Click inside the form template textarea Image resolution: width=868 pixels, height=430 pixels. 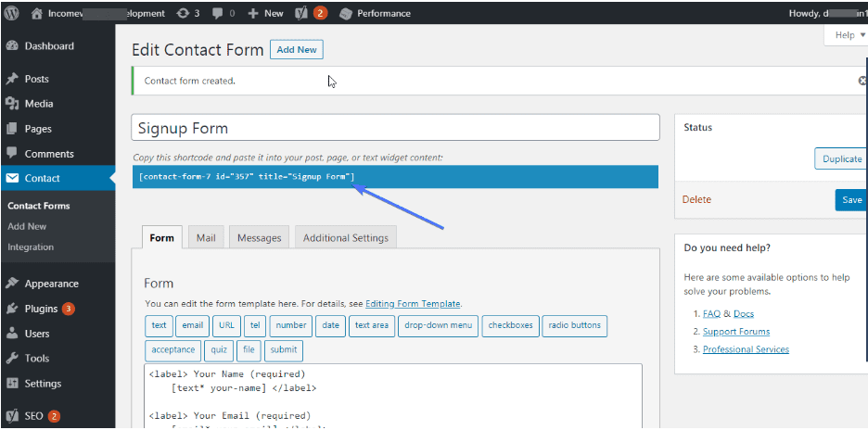point(393,396)
